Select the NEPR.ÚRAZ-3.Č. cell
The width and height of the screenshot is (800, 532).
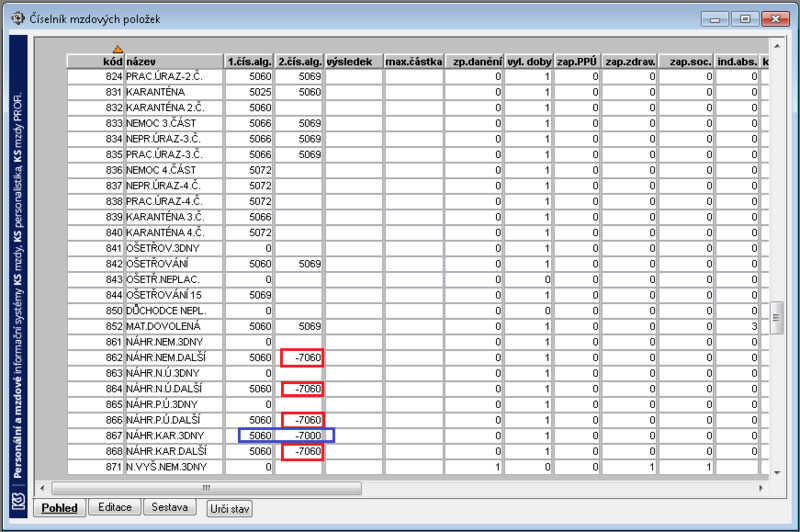click(174, 139)
